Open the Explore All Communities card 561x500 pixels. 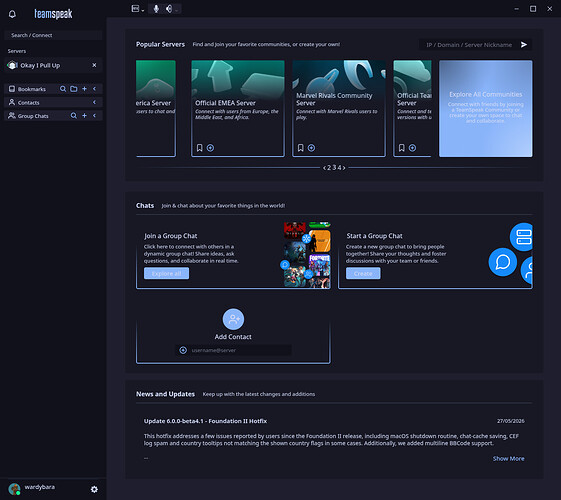486,108
